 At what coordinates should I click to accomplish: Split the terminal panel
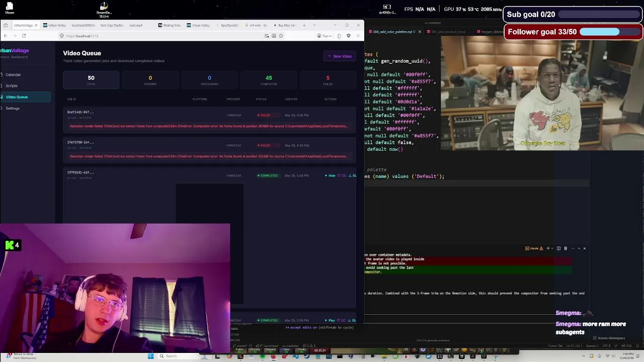[x=558, y=248]
